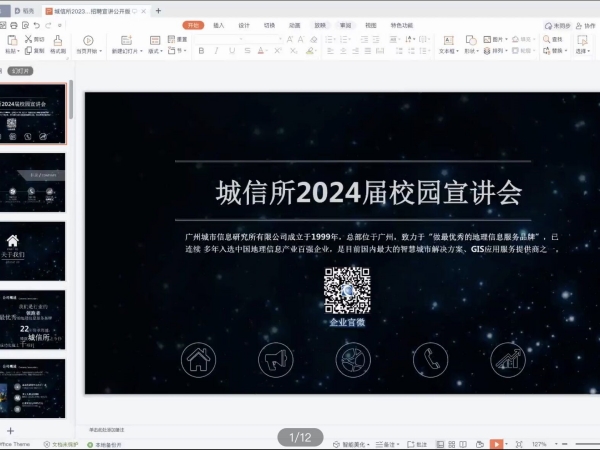Image resolution: width=600 pixels, height=450 pixels.
Task: Click the Cut scissors icon
Action: point(28,39)
